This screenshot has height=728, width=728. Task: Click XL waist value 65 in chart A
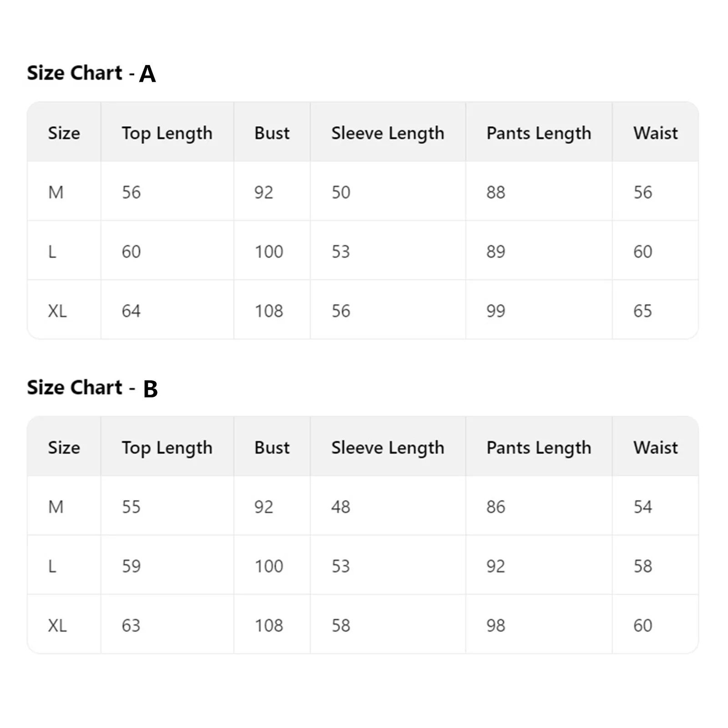642,311
